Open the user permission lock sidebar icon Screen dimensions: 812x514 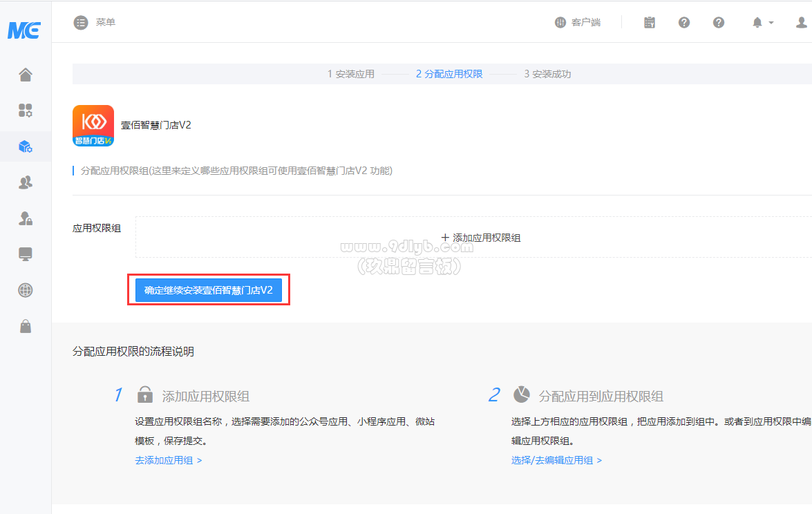(26, 218)
